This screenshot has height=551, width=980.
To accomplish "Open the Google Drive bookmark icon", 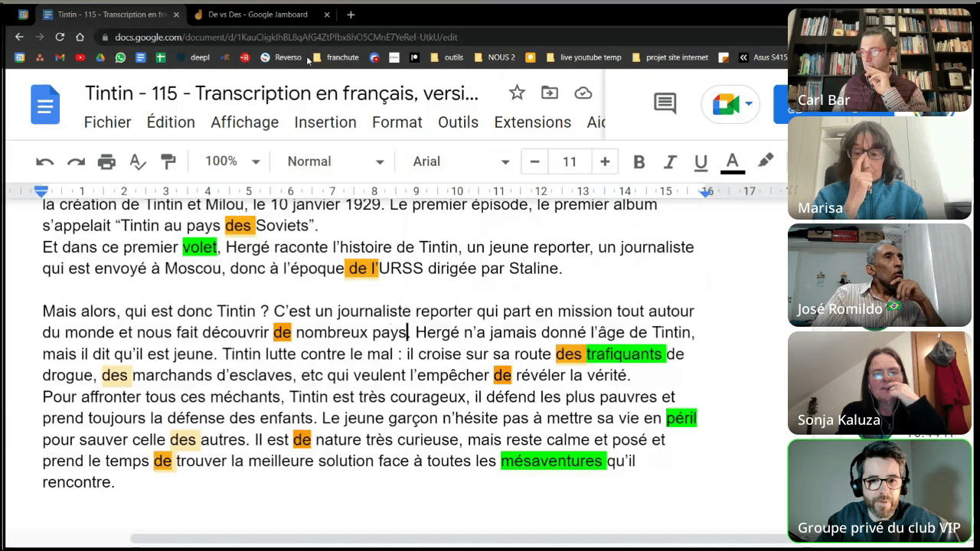I will pos(100,57).
